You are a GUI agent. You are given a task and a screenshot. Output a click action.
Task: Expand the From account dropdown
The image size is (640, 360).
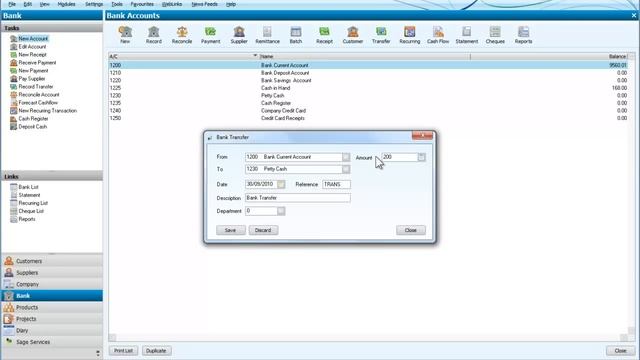tap(346, 157)
